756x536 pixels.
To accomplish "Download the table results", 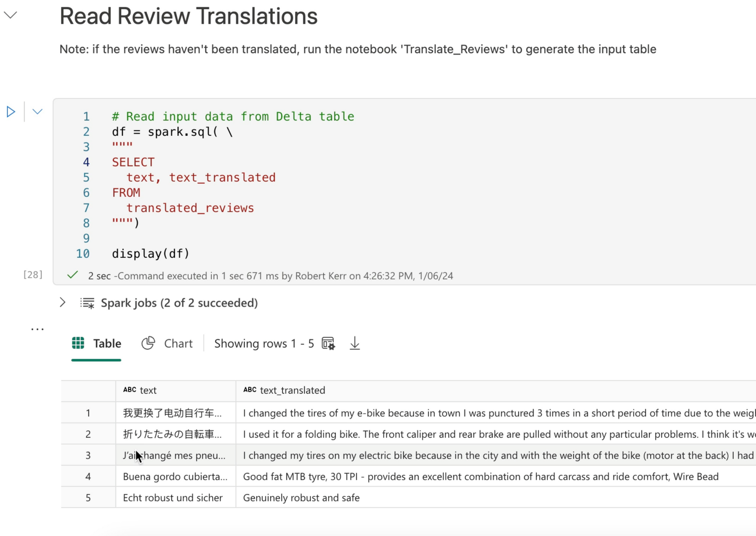I will 355,343.
